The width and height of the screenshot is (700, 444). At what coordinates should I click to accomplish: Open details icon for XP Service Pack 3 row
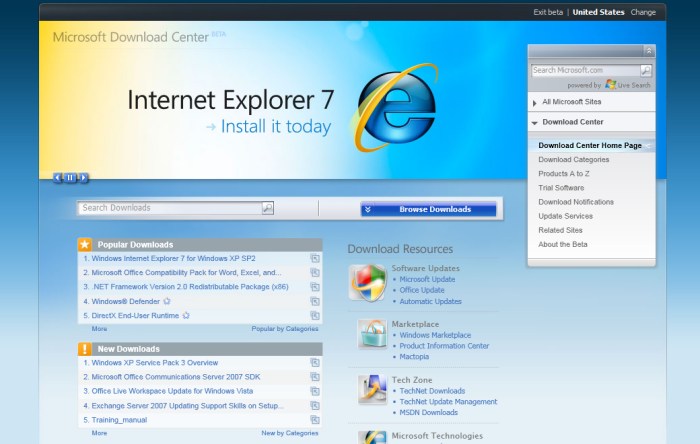point(315,363)
